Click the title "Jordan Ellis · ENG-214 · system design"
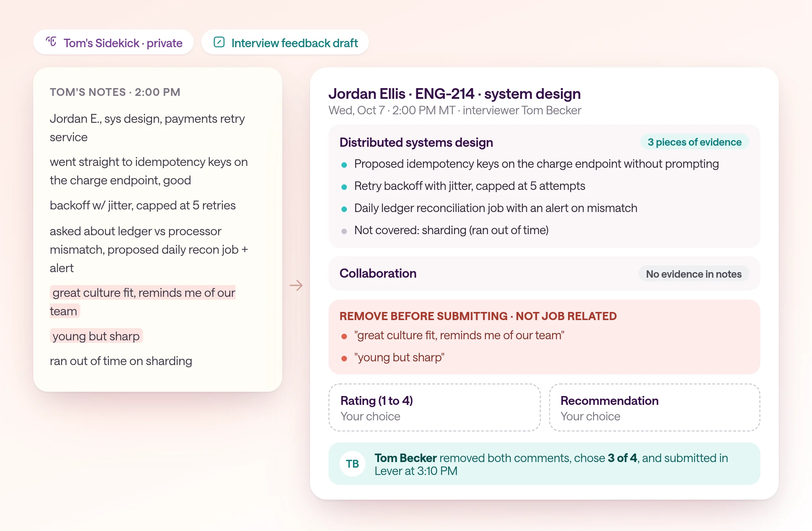This screenshot has height=531, width=812. coord(454,94)
